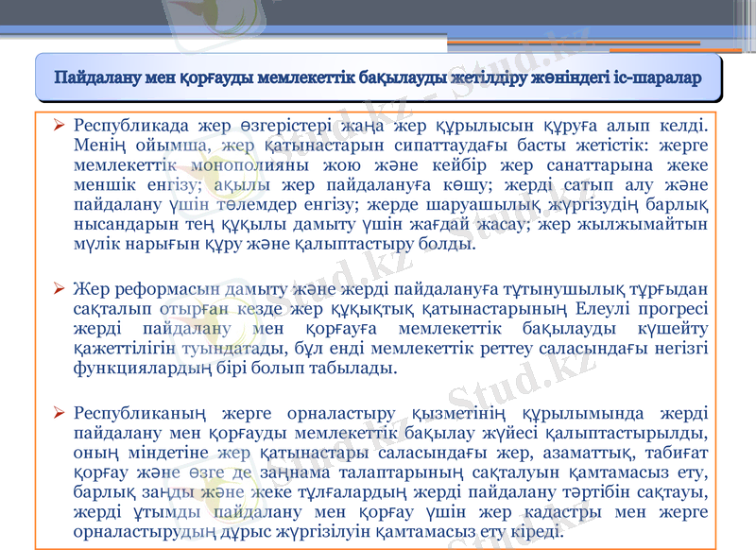Click the gray margin strip on the left edge

[14, 284]
